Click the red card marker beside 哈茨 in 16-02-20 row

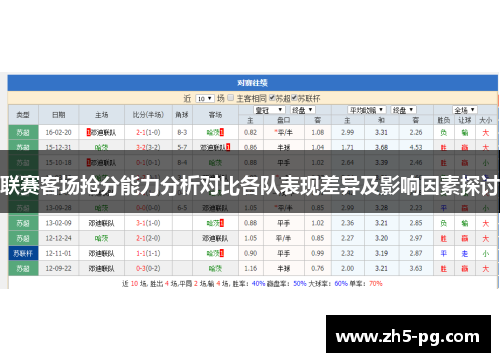click(222, 132)
